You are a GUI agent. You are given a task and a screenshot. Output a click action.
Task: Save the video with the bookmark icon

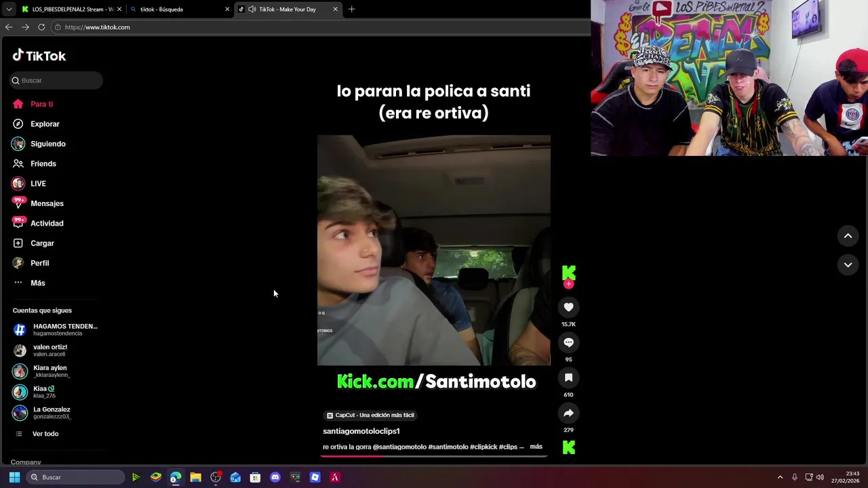(568, 378)
